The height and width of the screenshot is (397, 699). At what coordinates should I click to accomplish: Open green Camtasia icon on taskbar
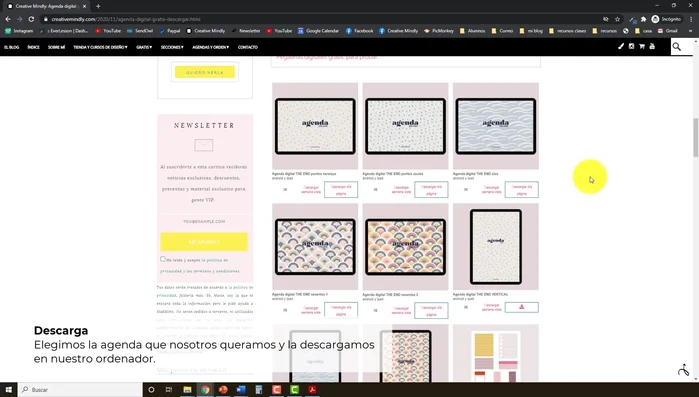(x=295, y=389)
